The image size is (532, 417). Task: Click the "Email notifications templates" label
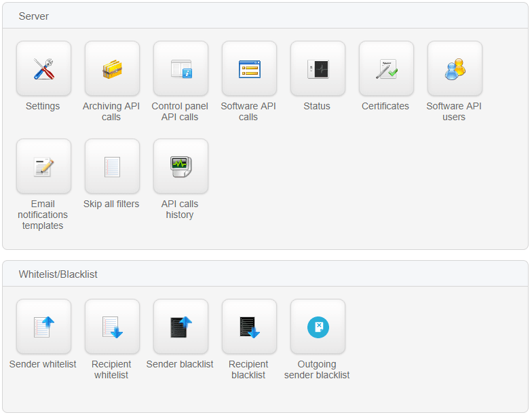[x=43, y=215]
